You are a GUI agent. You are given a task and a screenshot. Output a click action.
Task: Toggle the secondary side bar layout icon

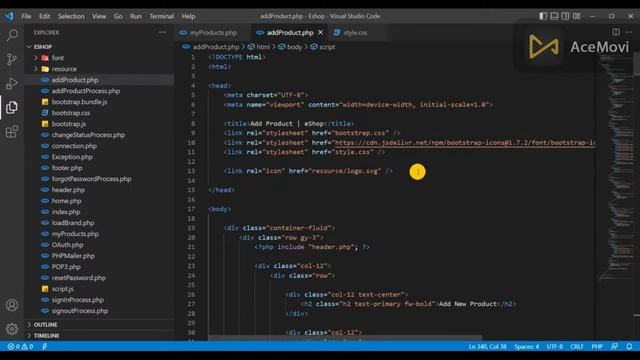(565, 16)
